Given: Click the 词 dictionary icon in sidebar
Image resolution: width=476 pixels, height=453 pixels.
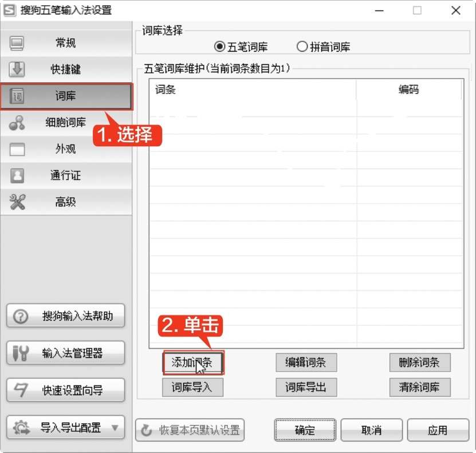Looking at the screenshot, I should pos(17,96).
